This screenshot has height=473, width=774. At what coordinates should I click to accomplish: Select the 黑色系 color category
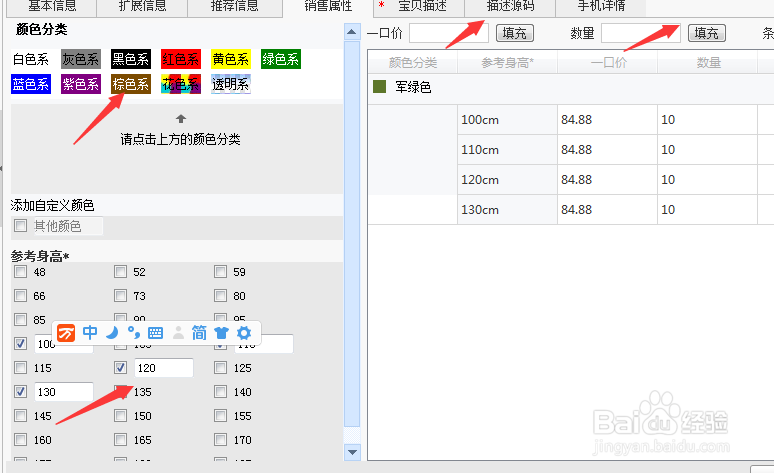coord(131,59)
